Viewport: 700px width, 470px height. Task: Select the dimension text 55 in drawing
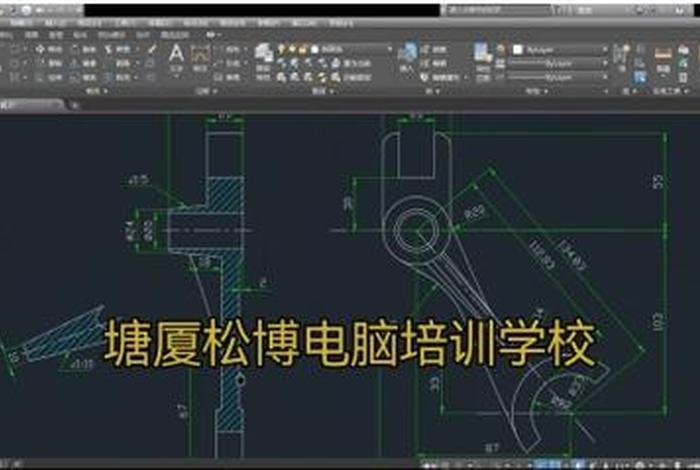click(x=658, y=181)
